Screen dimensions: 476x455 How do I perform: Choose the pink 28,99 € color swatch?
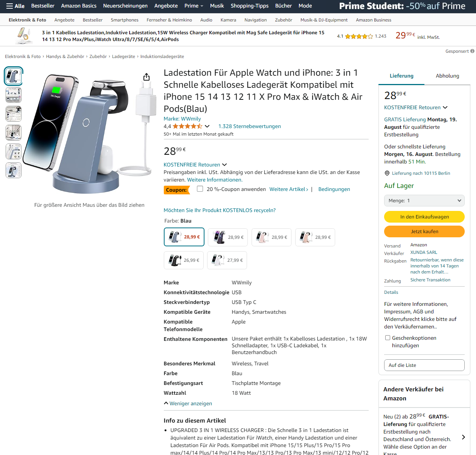coord(272,237)
